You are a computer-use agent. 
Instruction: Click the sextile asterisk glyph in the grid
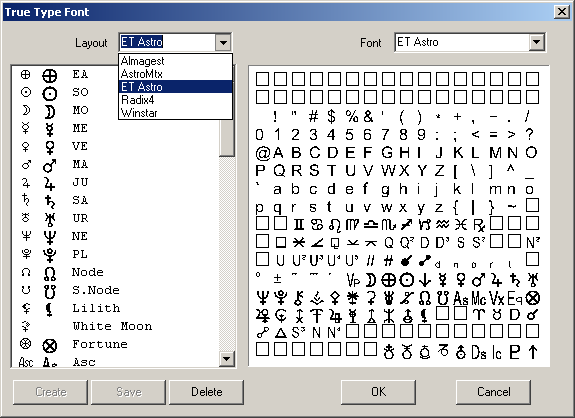(x=299, y=242)
